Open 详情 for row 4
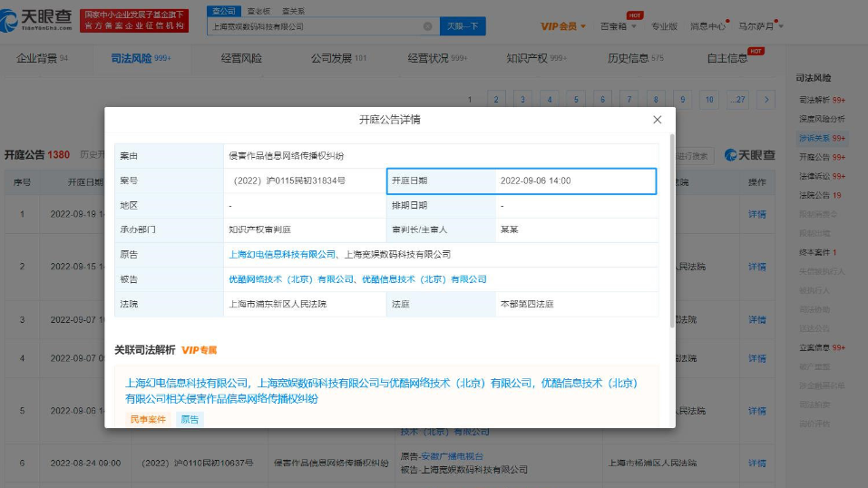Image resolution: width=868 pixels, height=488 pixels. [756, 358]
